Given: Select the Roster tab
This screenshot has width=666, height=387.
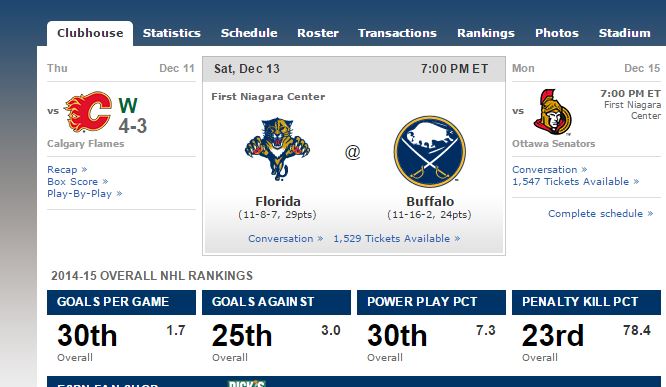Looking at the screenshot, I should tap(318, 33).
